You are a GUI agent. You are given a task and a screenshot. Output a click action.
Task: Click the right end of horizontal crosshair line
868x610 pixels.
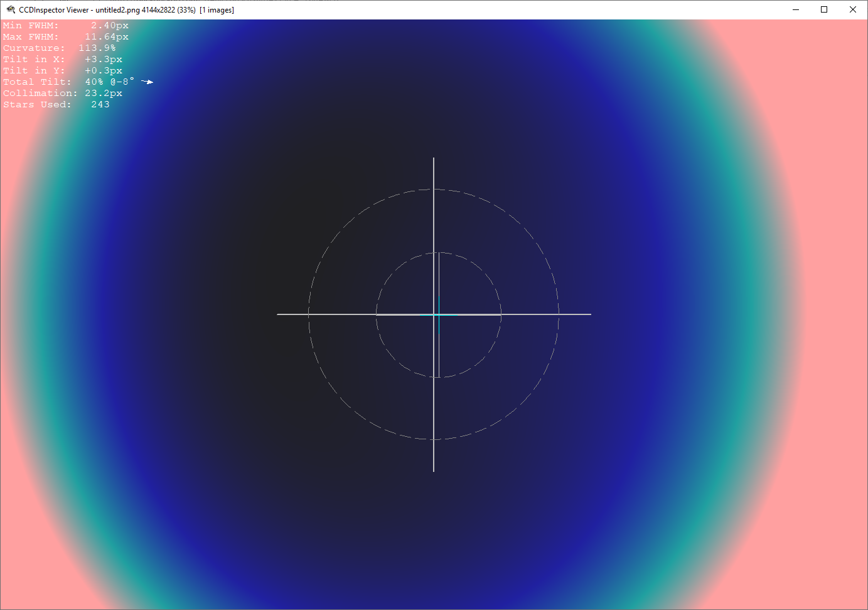click(589, 314)
